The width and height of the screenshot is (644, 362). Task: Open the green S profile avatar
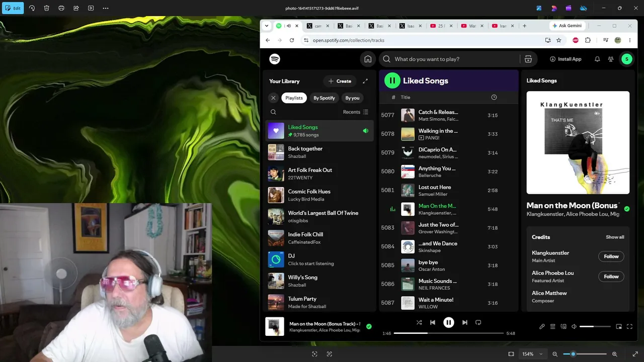click(626, 59)
